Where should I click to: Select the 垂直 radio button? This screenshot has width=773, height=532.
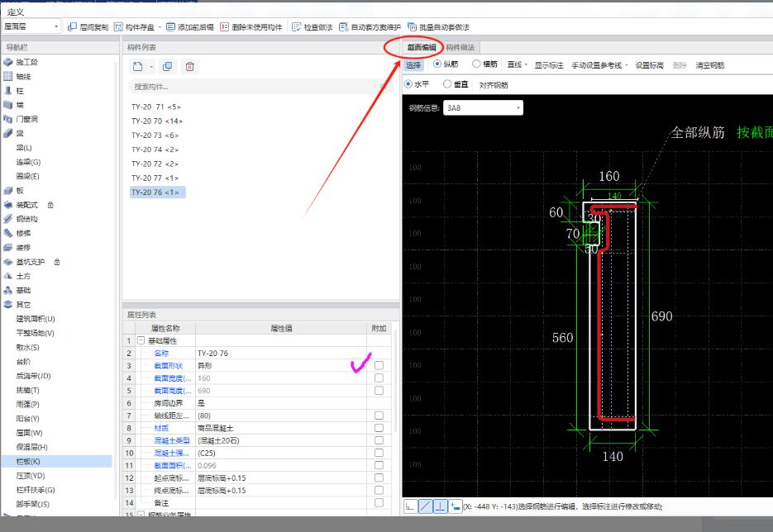tap(447, 84)
